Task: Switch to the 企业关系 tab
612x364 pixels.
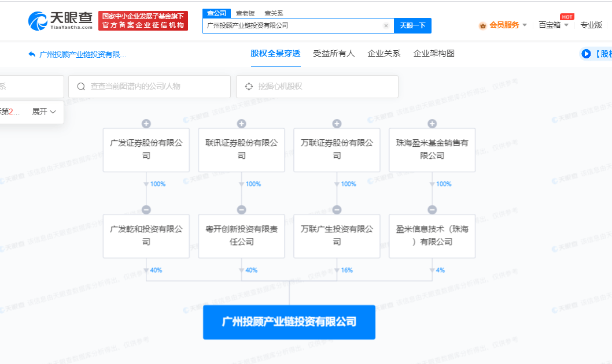Action: 384,53
